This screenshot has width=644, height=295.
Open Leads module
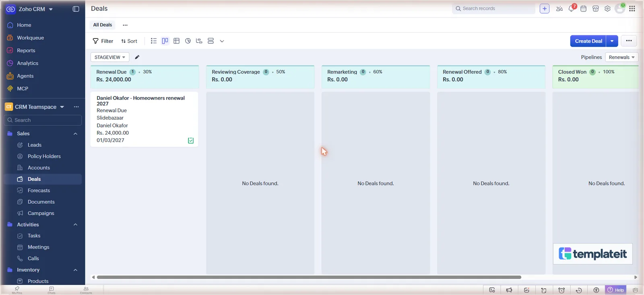coord(35,145)
